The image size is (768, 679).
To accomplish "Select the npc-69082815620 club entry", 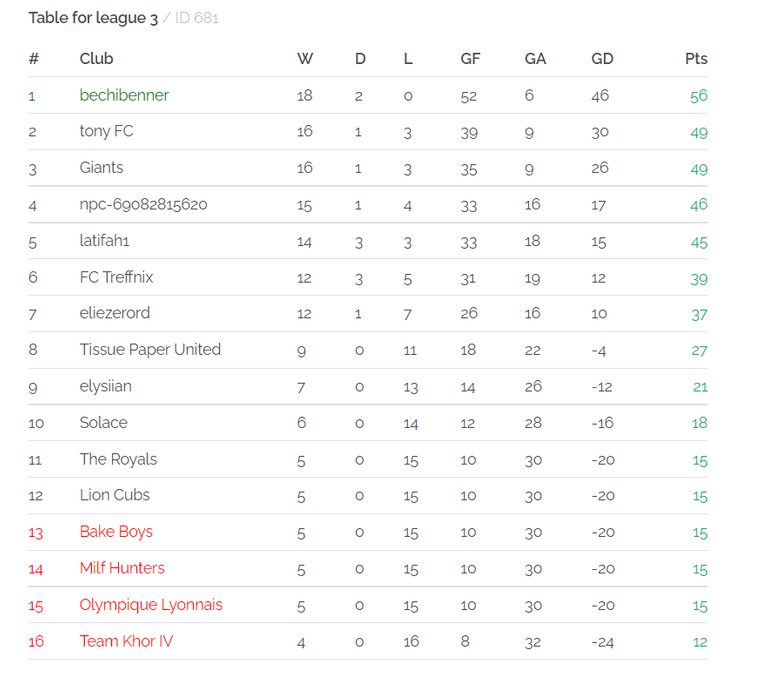I will 144,204.
